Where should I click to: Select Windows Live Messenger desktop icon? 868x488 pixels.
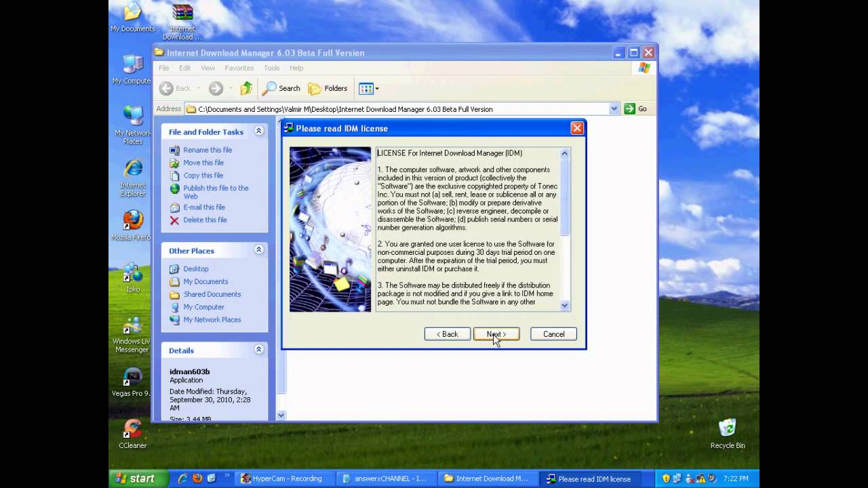[132, 335]
